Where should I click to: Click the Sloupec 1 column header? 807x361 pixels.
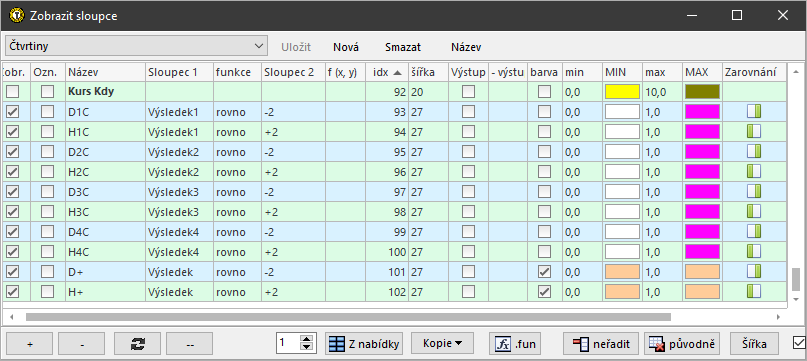(179, 73)
